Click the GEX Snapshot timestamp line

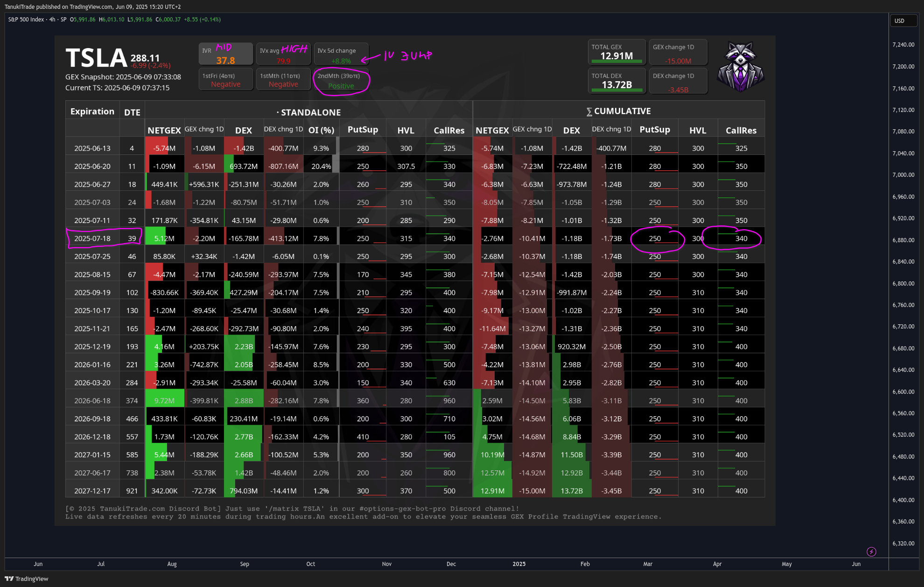(x=123, y=77)
